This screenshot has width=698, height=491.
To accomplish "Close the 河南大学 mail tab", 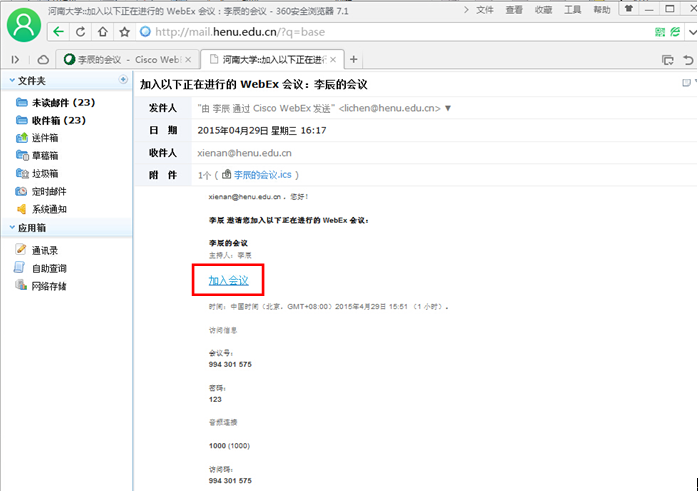I will tap(333, 59).
